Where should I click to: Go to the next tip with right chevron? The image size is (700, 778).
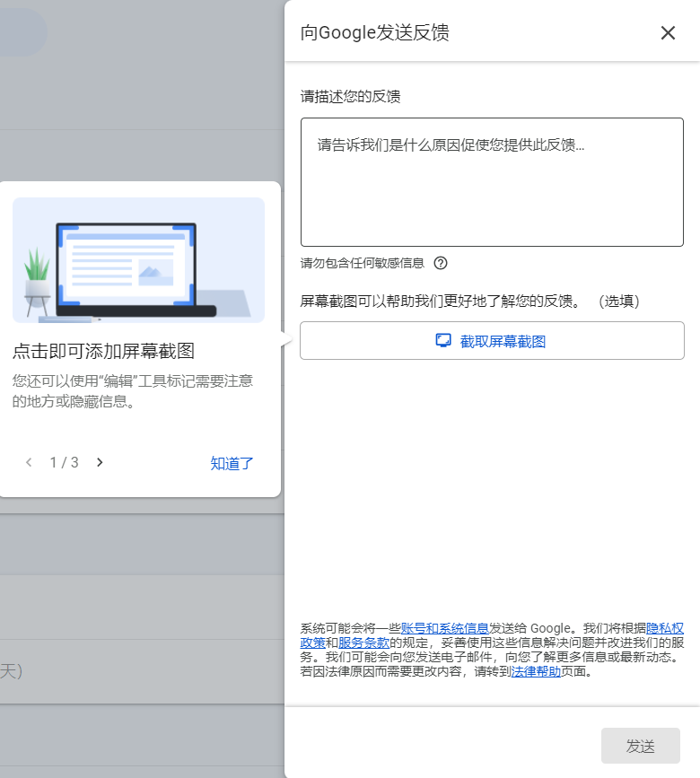pos(100,462)
